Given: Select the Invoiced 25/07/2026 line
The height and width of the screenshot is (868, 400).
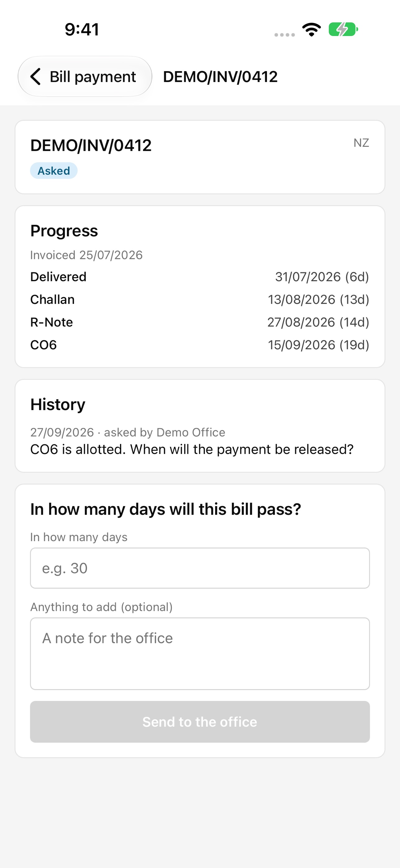Looking at the screenshot, I should 86,255.
